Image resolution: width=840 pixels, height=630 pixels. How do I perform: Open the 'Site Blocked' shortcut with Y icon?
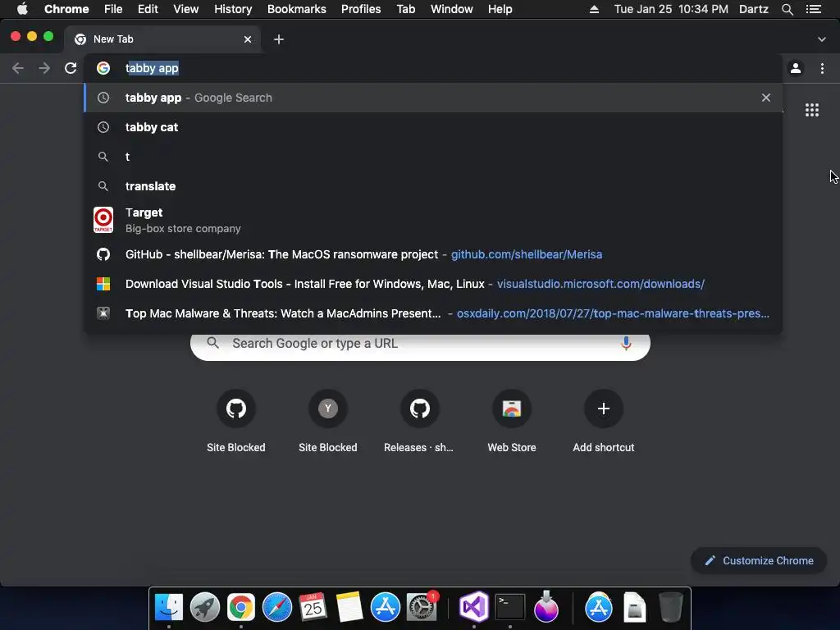(328, 422)
